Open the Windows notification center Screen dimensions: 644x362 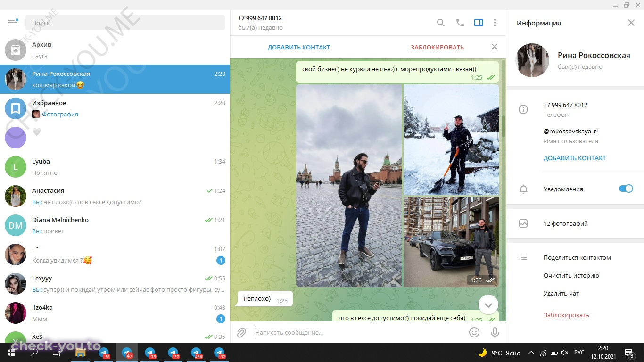[629, 353]
